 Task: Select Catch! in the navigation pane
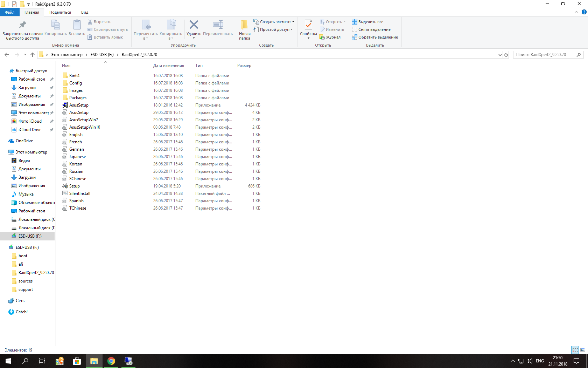point(21,312)
